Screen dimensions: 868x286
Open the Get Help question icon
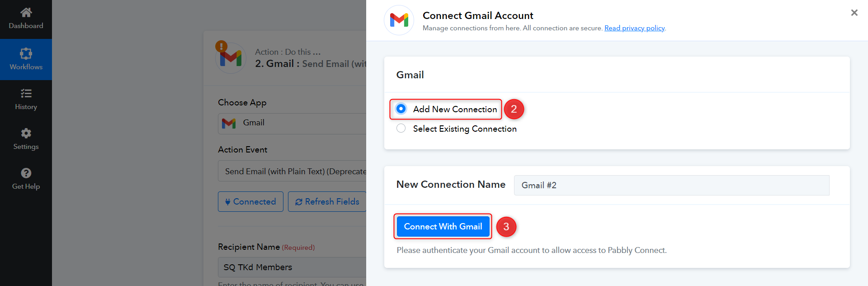[26, 173]
